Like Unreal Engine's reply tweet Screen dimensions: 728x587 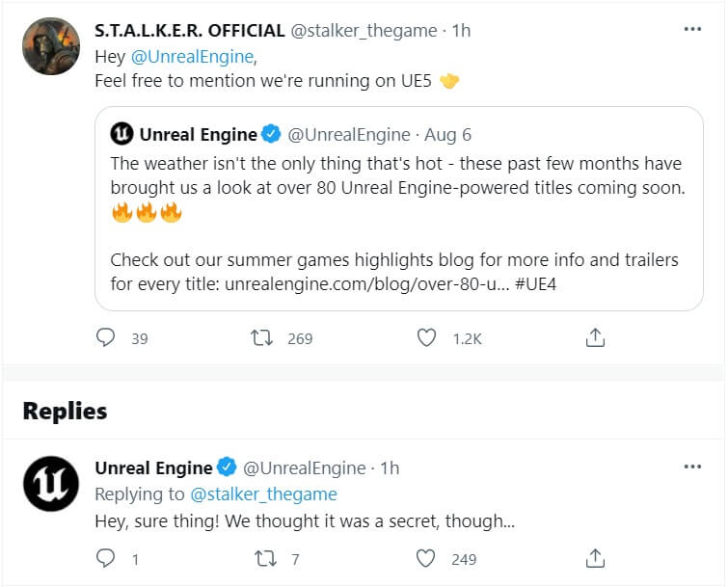pos(426,558)
